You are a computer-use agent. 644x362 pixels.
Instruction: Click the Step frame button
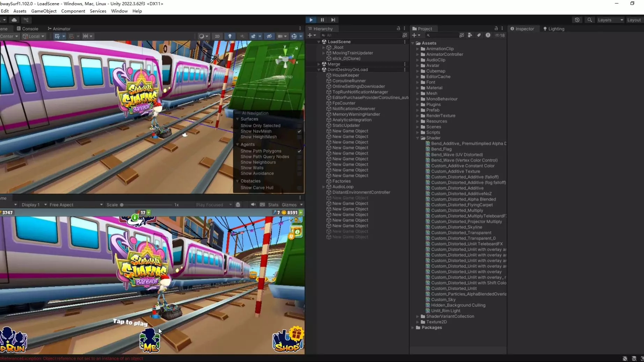[x=333, y=20]
